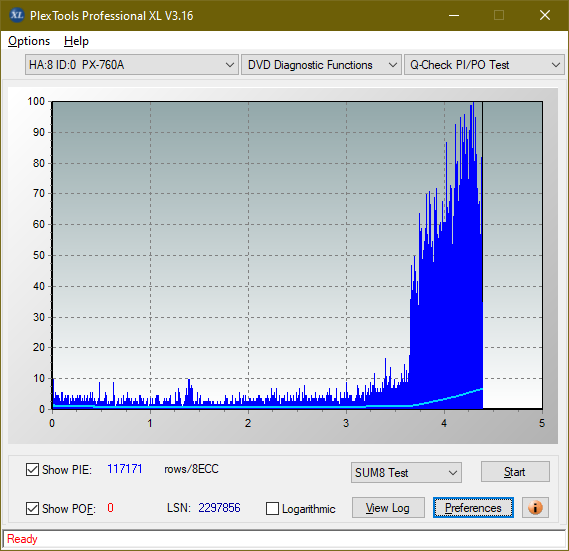
Task: Open the Preferences dialog
Action: [473, 507]
